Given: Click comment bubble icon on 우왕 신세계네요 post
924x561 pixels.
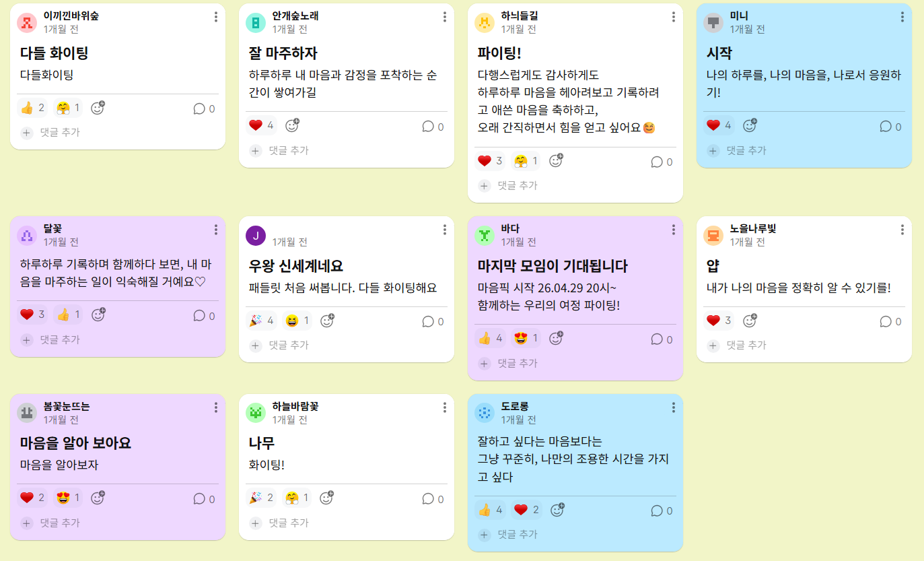Looking at the screenshot, I should (427, 321).
